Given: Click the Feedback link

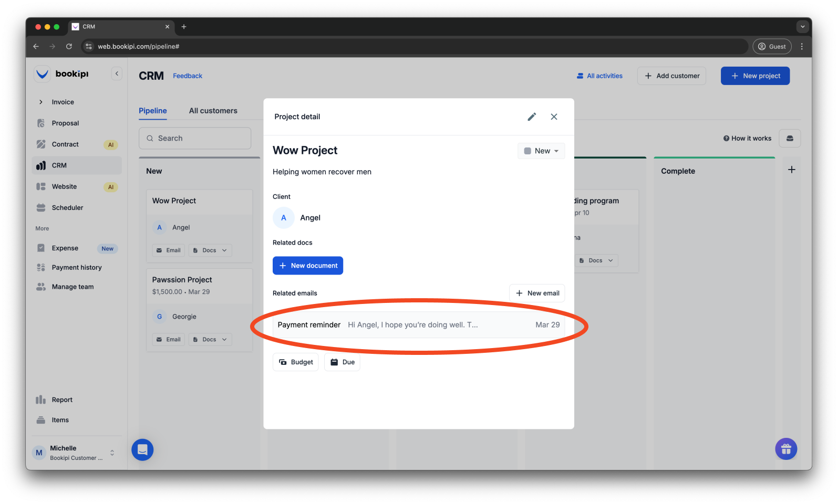Looking at the screenshot, I should pyautogui.click(x=188, y=76).
